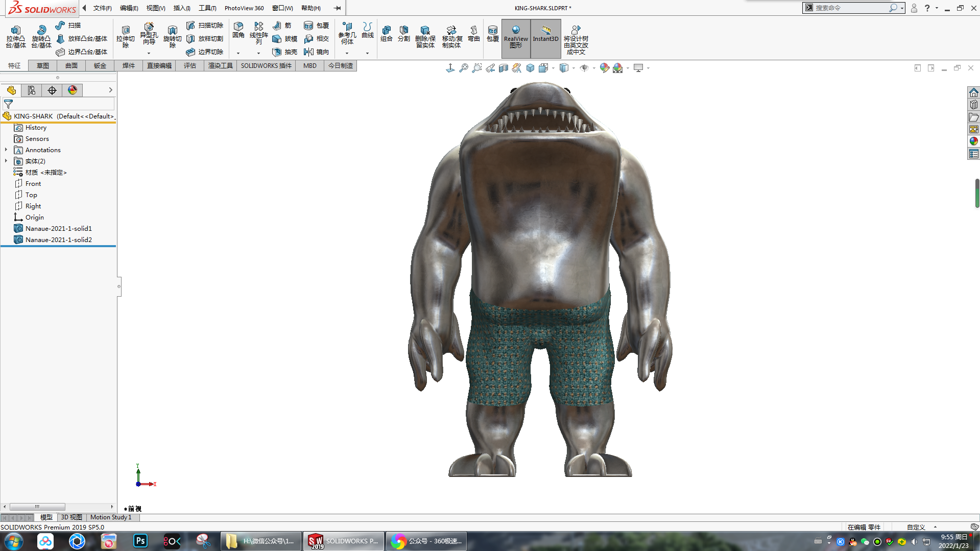Switch to the 渲染工具 render tools tab
Image resolution: width=980 pixels, height=551 pixels.
pos(220,66)
